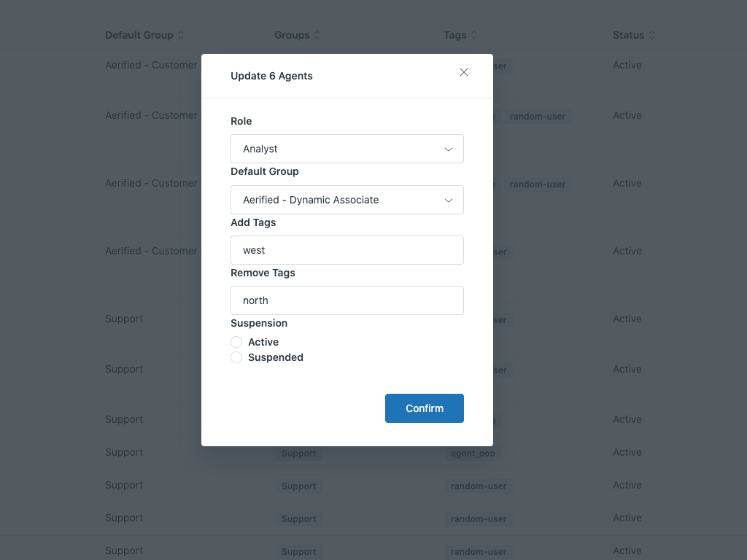
Task: Click the Default Group chevron arrow
Action: tap(449, 200)
